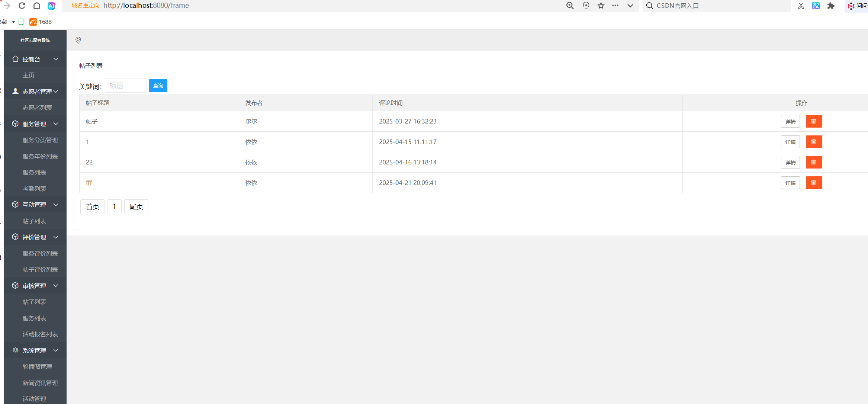Open the browser extensions puzzle icon
Viewport: 868px width, 404px height.
831,6
